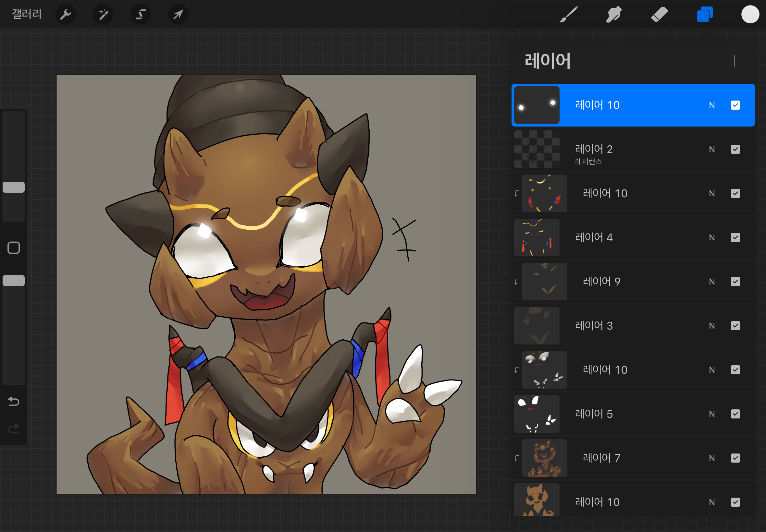Viewport: 766px width, 532px height.
Task: Add new layer with plus button
Action: coord(734,61)
